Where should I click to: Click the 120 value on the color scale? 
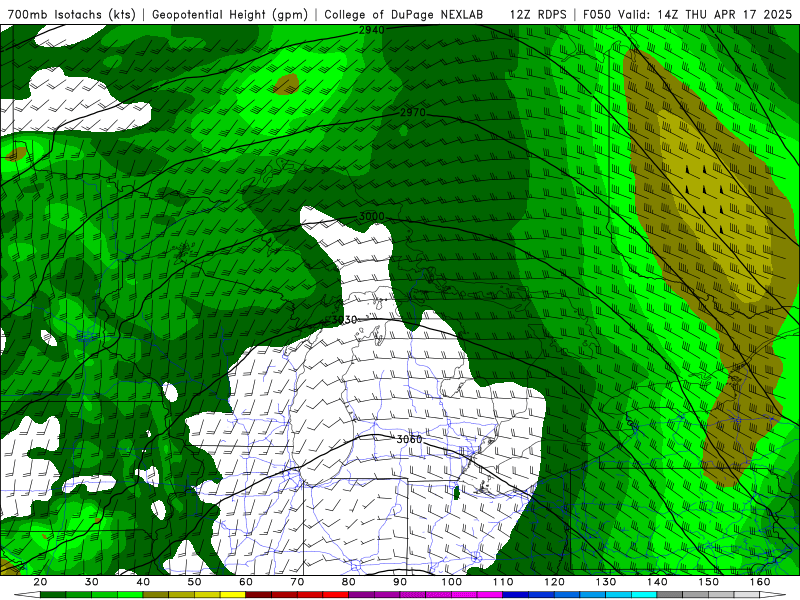pos(555,582)
